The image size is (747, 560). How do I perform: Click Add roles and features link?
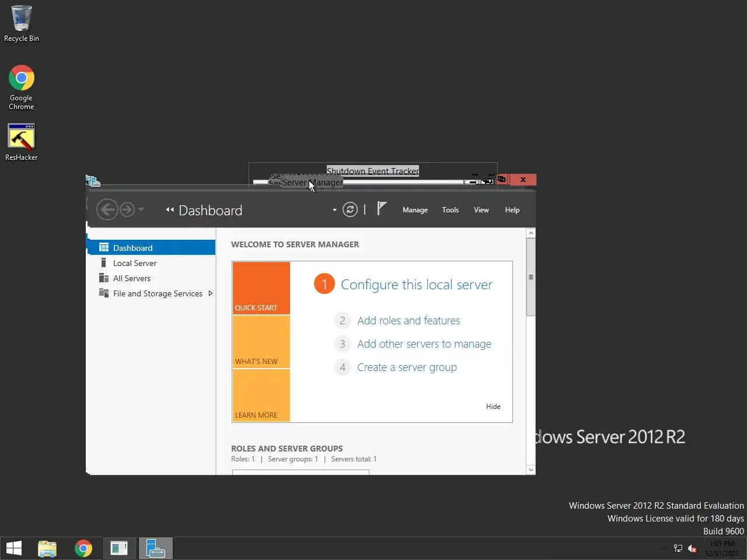[x=409, y=320]
